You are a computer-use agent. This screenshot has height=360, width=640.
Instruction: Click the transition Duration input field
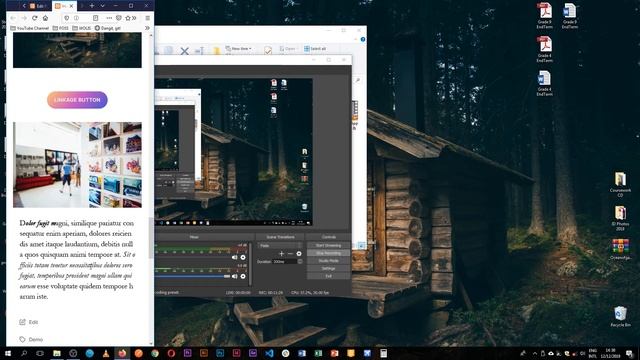284,261
